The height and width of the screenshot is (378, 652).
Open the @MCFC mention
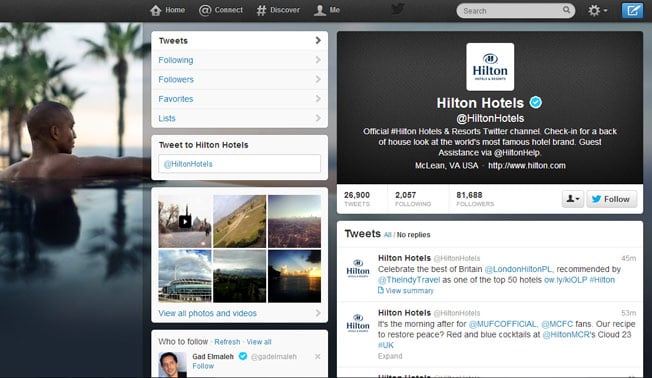(557, 324)
